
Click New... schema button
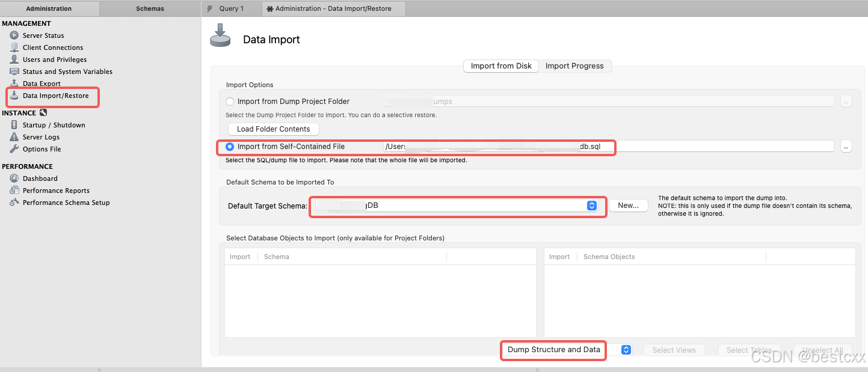[x=629, y=206]
